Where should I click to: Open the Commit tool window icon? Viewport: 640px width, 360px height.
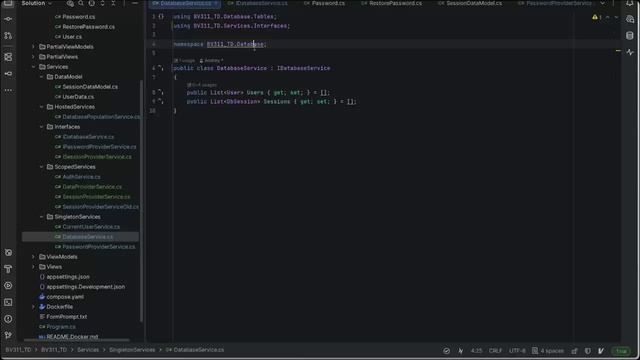point(8,19)
